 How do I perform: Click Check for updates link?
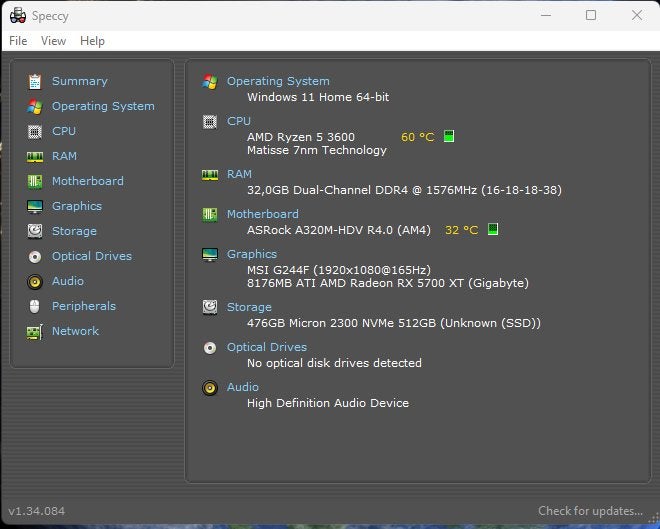tap(590, 510)
